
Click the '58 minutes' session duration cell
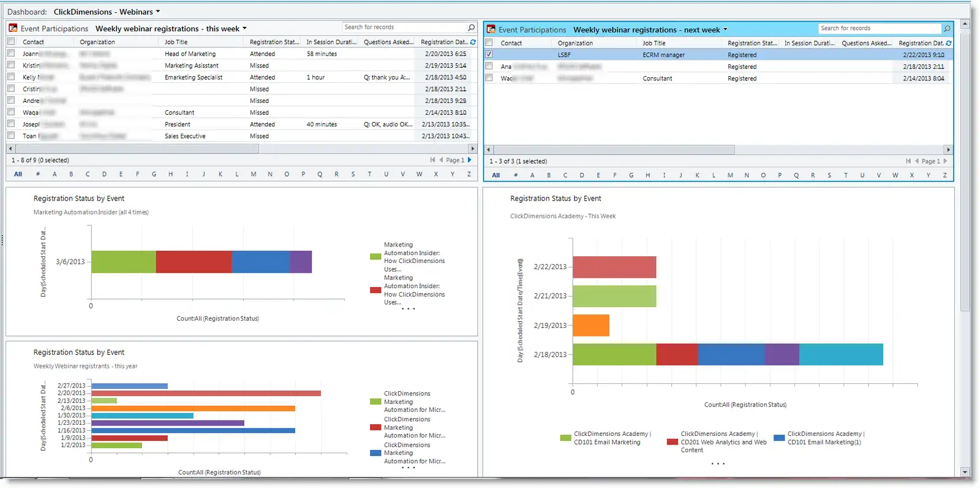pyautogui.click(x=322, y=54)
